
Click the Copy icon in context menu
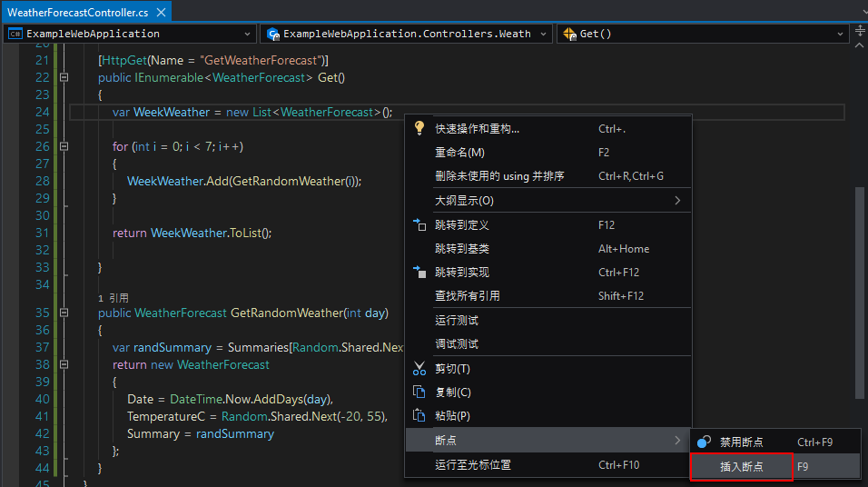[419, 393]
